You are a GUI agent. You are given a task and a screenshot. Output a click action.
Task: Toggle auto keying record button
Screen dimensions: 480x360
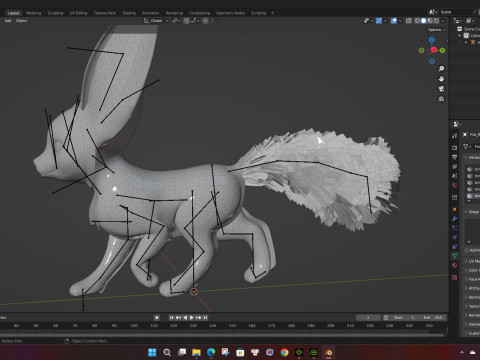point(157,318)
